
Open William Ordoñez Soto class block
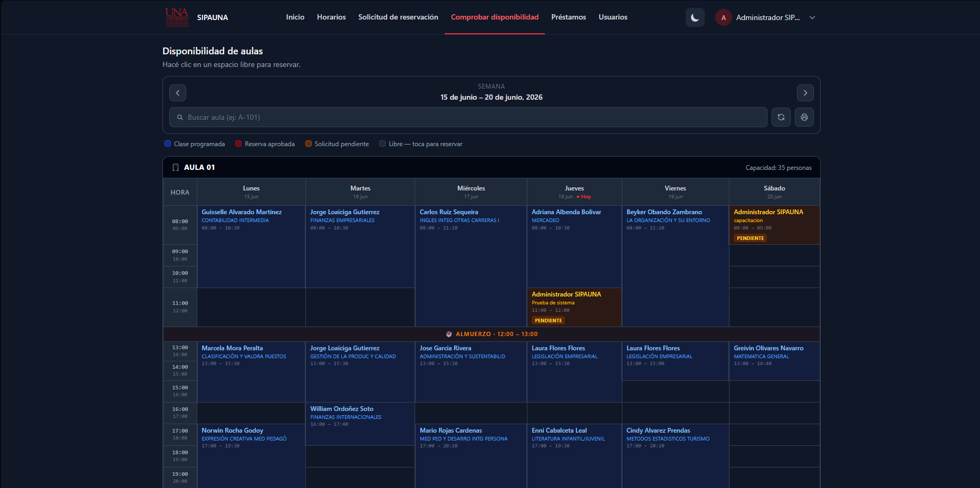pyautogui.click(x=360, y=424)
